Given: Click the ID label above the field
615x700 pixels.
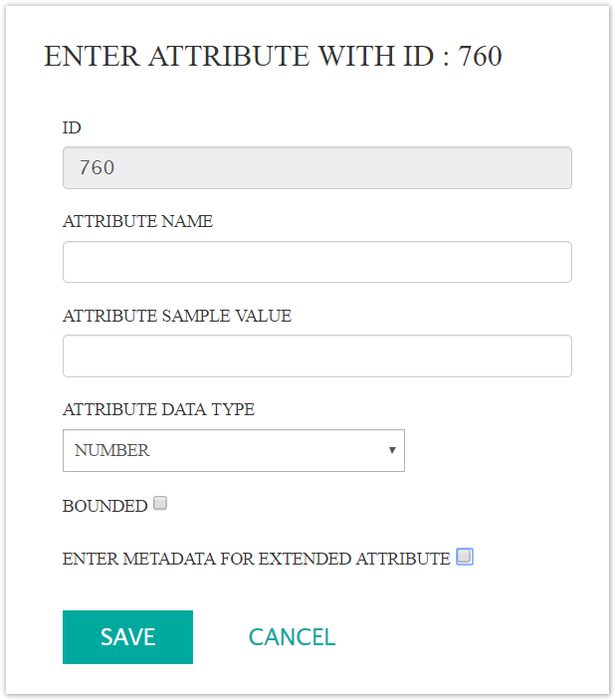Looking at the screenshot, I should pos(72,127).
